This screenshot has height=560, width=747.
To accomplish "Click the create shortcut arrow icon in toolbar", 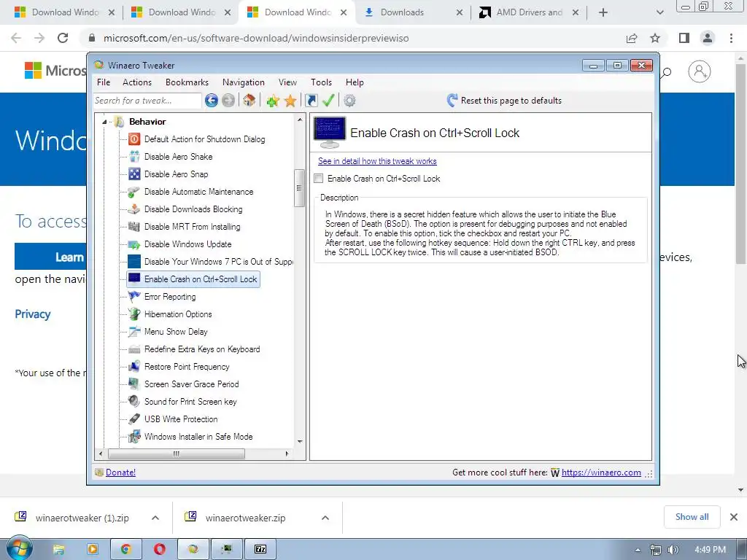I will (311, 101).
